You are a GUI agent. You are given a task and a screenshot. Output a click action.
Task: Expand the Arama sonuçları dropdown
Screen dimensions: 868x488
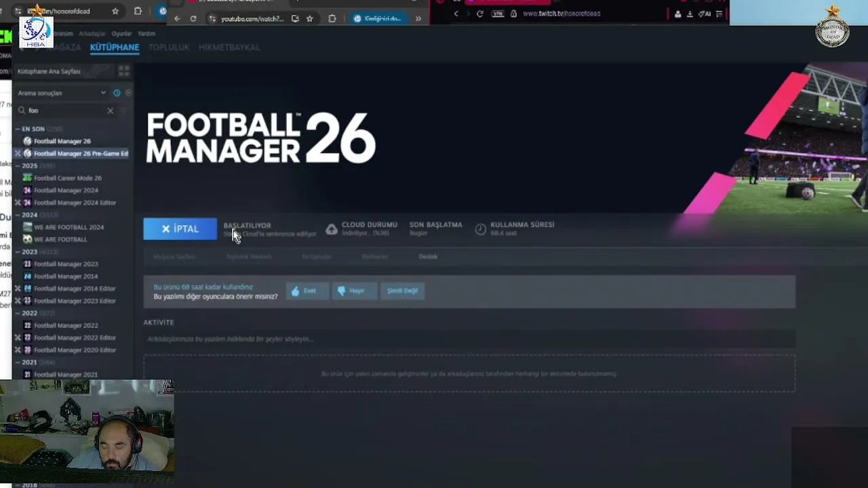pos(62,93)
